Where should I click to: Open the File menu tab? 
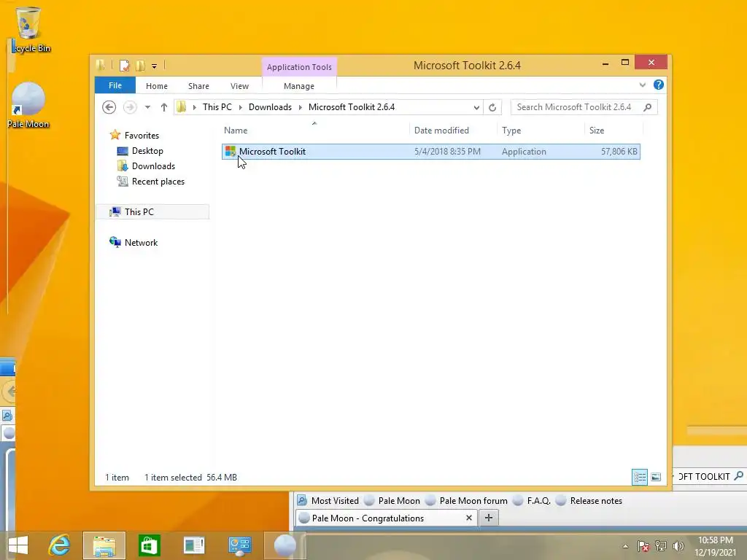tap(115, 85)
